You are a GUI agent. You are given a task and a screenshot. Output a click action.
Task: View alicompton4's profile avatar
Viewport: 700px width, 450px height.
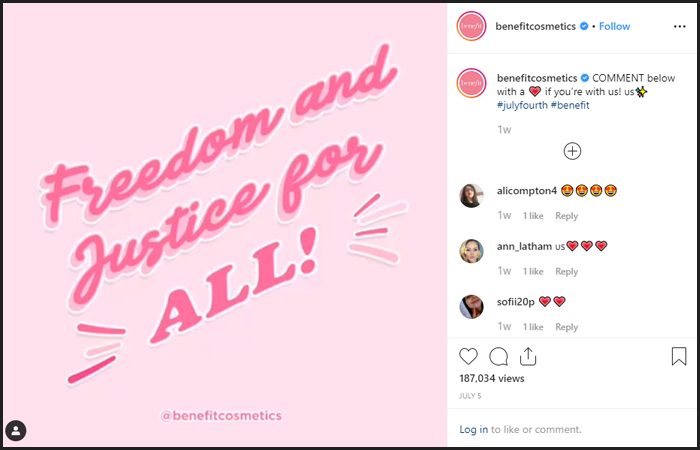[471, 196]
